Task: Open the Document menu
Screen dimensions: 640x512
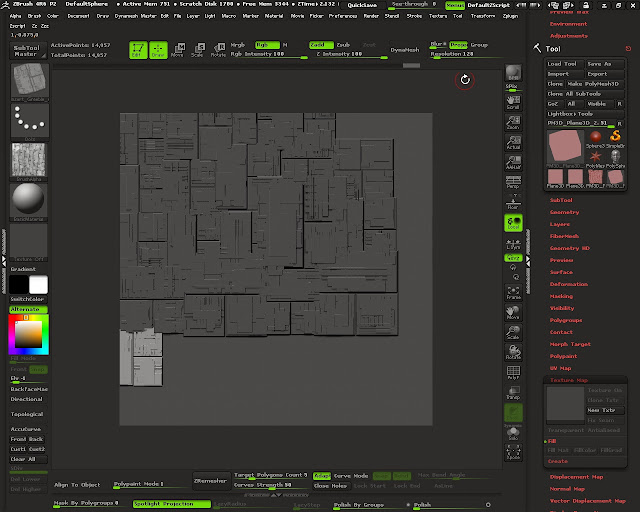Action: (78, 16)
